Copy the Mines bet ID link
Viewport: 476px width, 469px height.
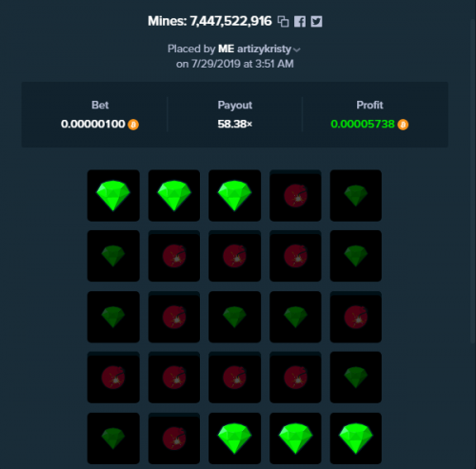(283, 22)
